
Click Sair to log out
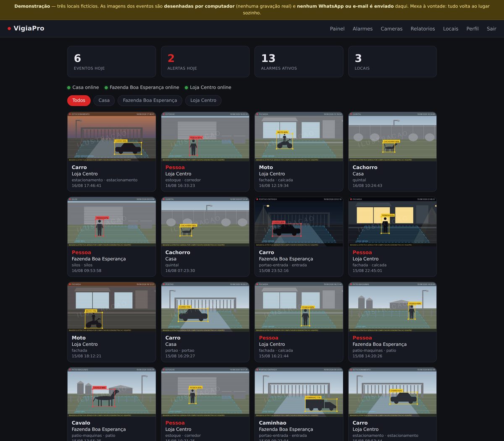click(491, 29)
